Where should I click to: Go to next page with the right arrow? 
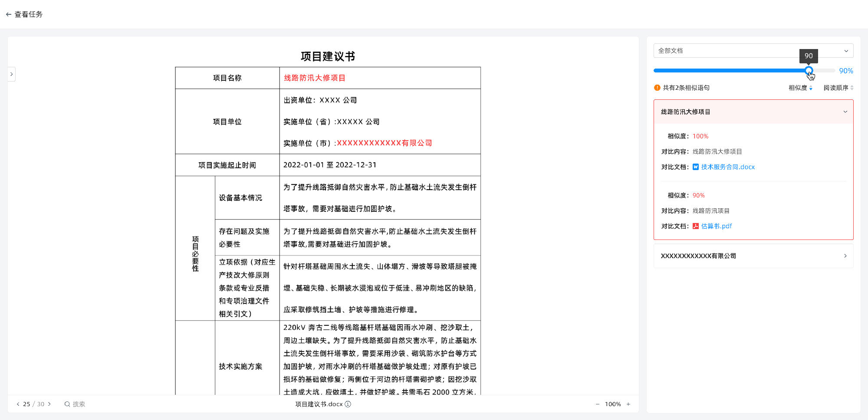pyautogui.click(x=49, y=404)
